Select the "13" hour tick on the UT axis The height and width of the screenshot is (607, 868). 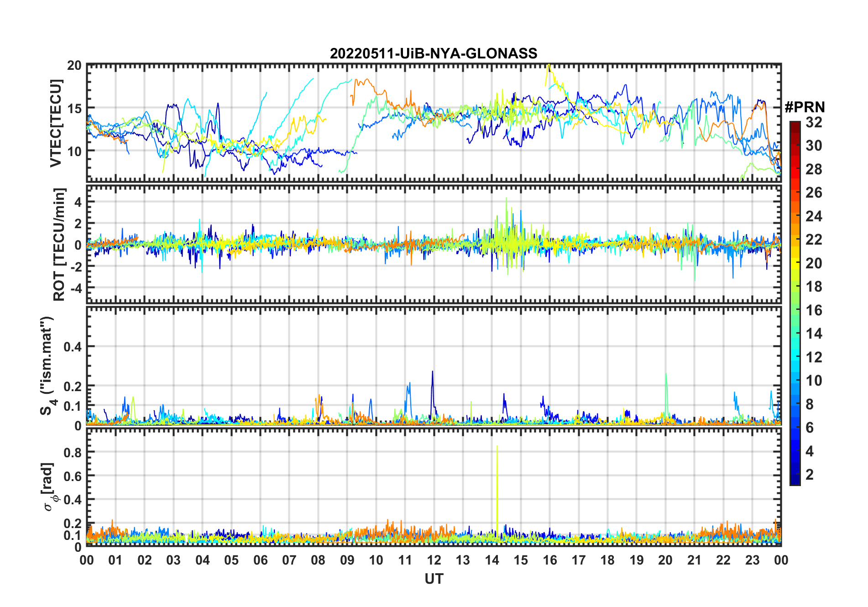tap(463, 560)
